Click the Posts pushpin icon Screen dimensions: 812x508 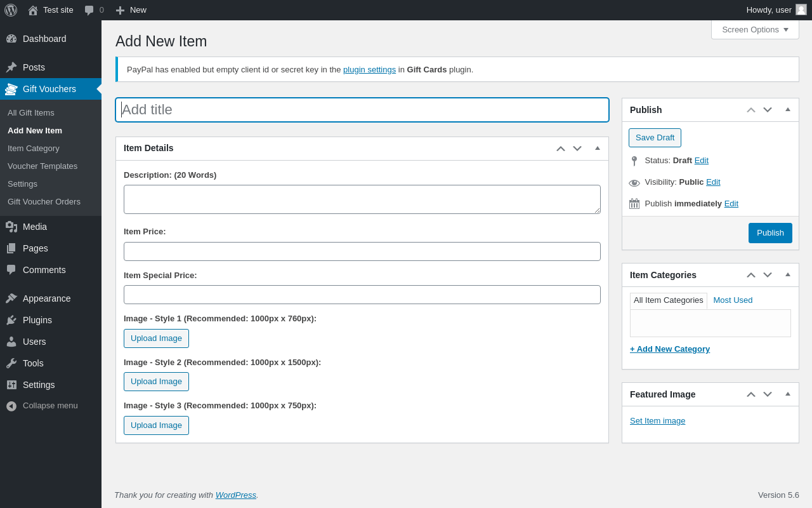11,67
